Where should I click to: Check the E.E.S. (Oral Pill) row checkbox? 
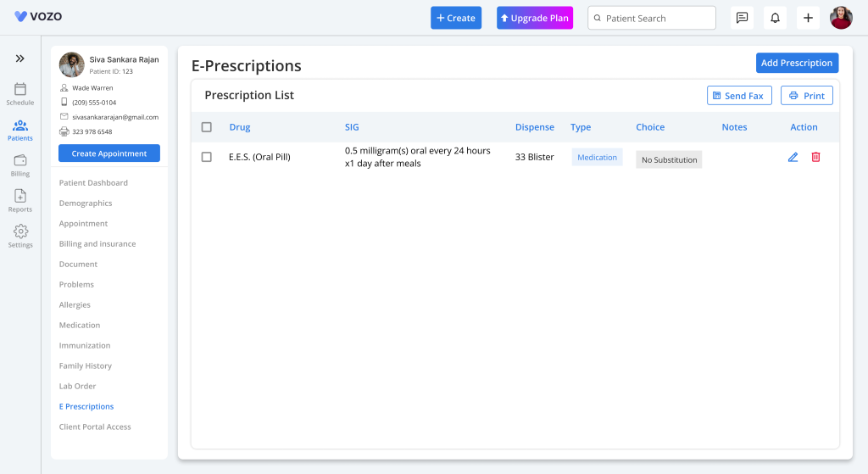pos(207,157)
